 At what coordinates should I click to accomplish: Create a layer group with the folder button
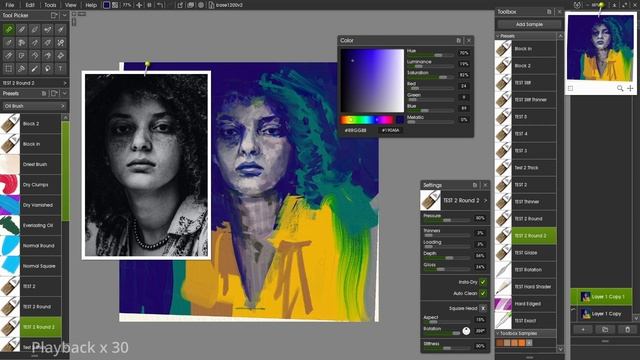click(605, 329)
